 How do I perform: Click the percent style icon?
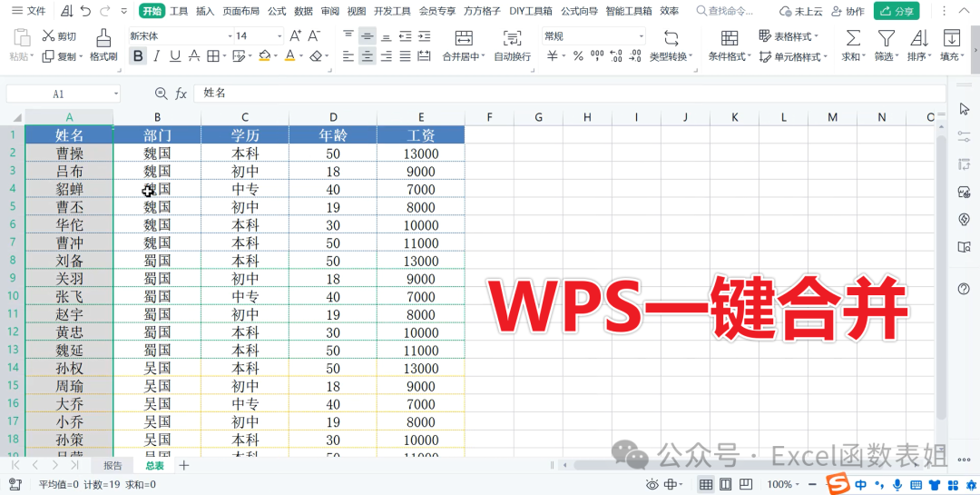(x=576, y=56)
